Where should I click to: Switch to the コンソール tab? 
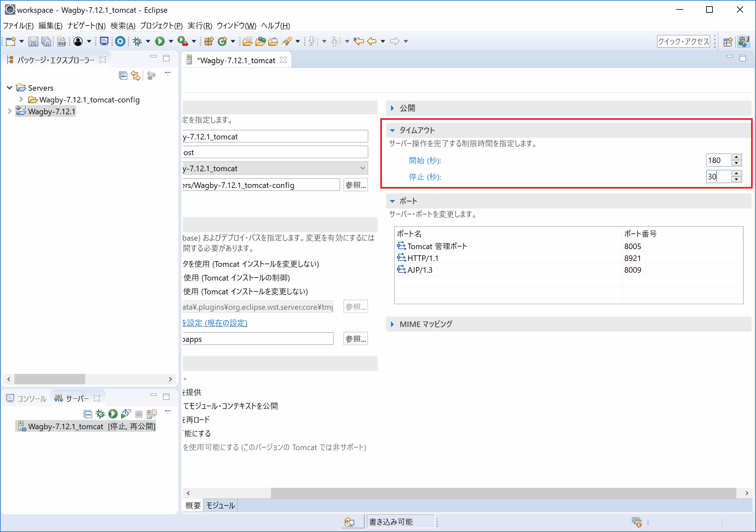[x=27, y=398]
